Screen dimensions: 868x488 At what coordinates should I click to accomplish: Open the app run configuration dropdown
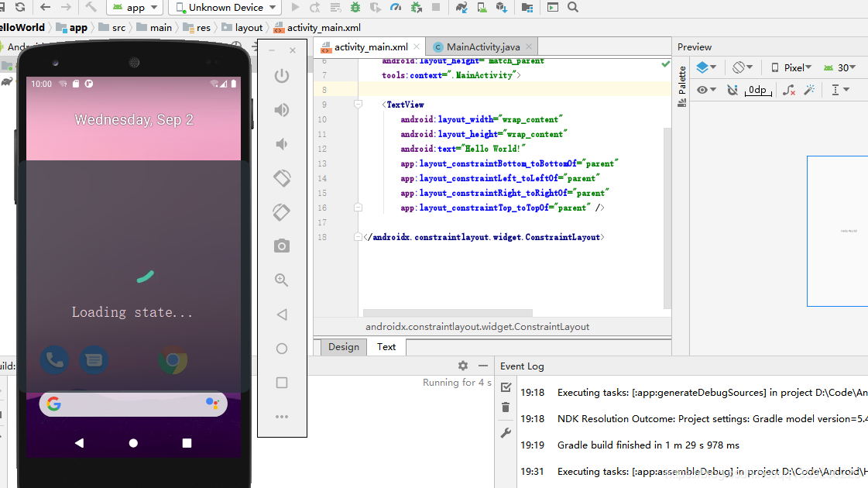pyautogui.click(x=135, y=7)
